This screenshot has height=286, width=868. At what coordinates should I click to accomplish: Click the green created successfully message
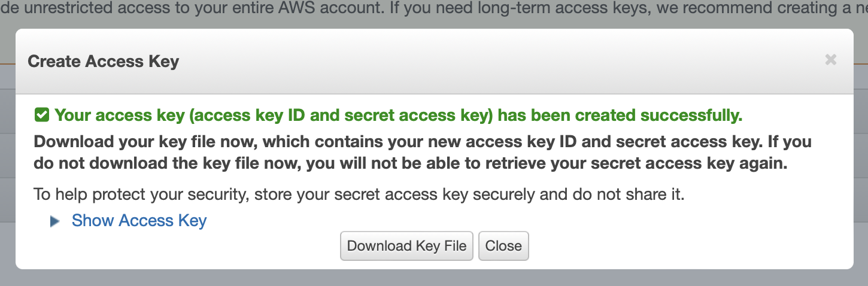click(399, 115)
